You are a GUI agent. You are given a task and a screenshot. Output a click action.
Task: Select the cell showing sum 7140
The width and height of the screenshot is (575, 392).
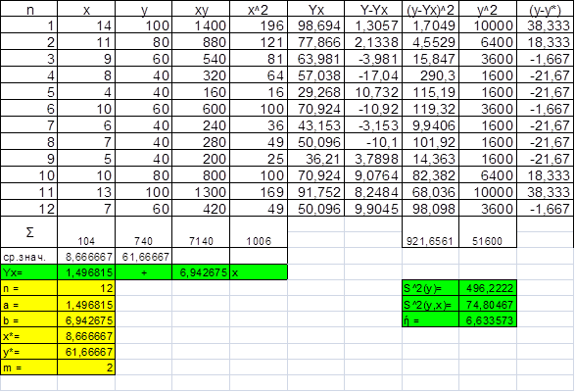coord(201,232)
